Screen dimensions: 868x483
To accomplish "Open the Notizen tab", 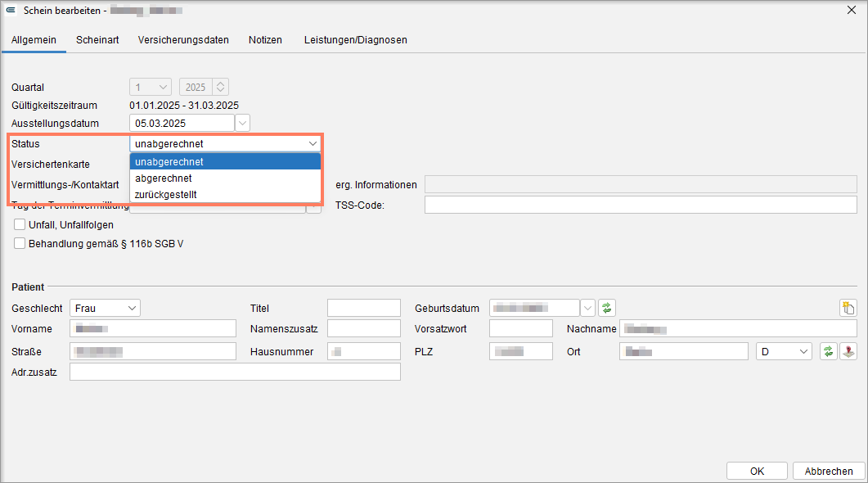I will pos(265,40).
